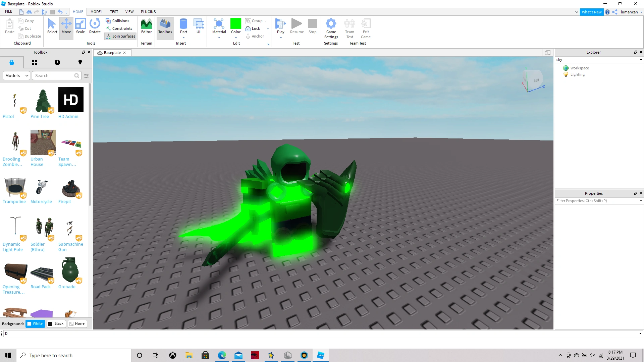644x362 pixels.
Task: Select the Scale tool
Action: (x=80, y=26)
